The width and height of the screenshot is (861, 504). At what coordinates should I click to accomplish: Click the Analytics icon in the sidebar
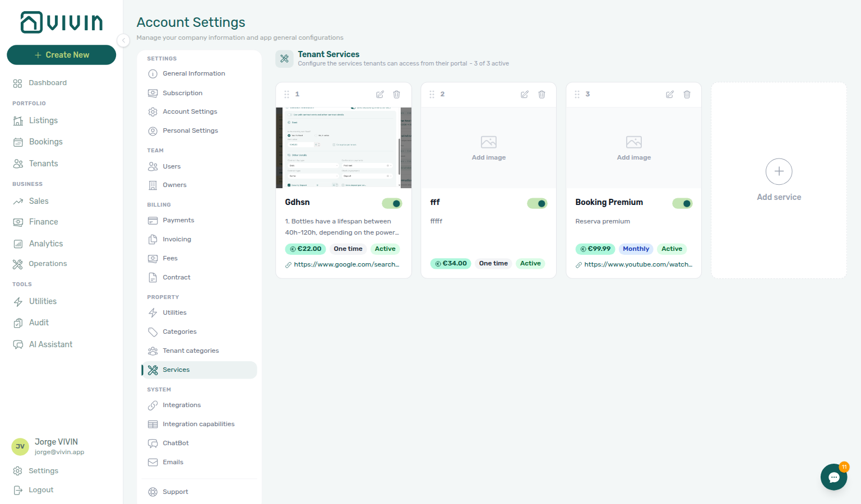(x=18, y=244)
